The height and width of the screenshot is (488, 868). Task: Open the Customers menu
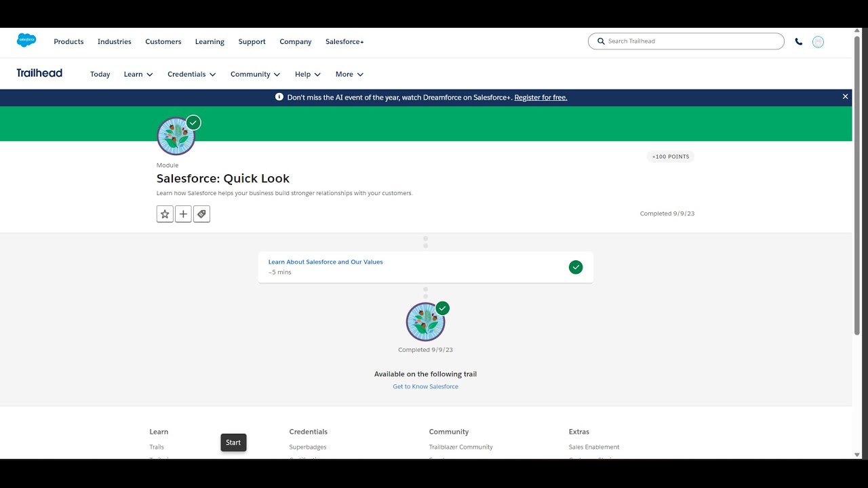pos(163,42)
